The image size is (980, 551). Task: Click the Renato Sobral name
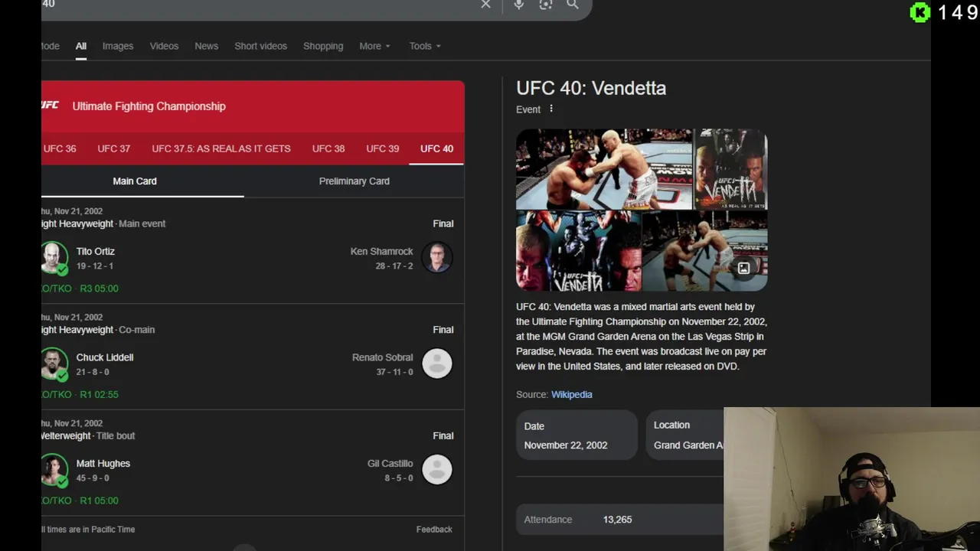[x=382, y=357]
